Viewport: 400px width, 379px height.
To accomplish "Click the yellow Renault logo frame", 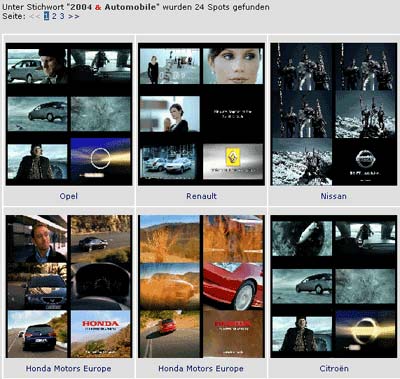I will coord(233,162).
